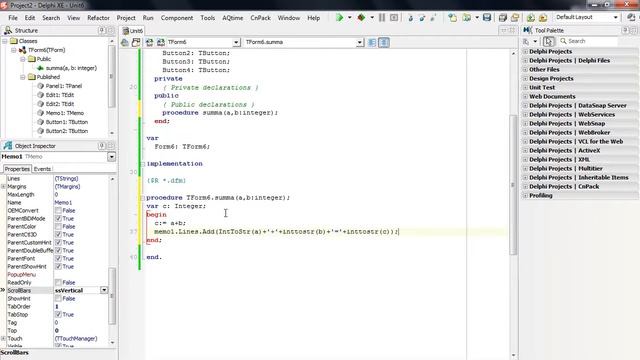Image resolution: width=640 pixels, height=360 pixels.
Task: Click the green Run button in toolbar
Action: (339, 18)
